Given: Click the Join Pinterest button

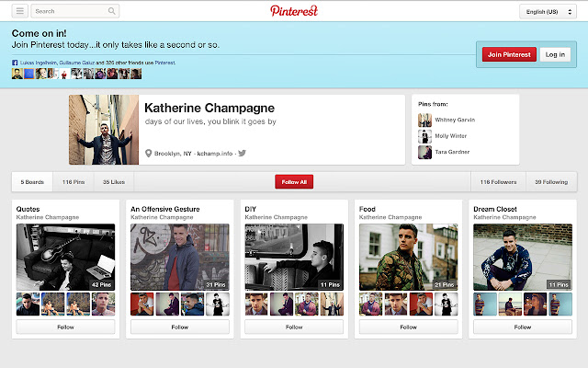Looking at the screenshot, I should point(509,54).
